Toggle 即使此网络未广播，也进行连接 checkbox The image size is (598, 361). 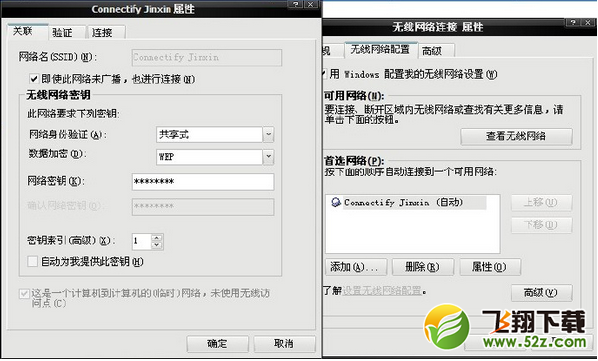(x=34, y=79)
